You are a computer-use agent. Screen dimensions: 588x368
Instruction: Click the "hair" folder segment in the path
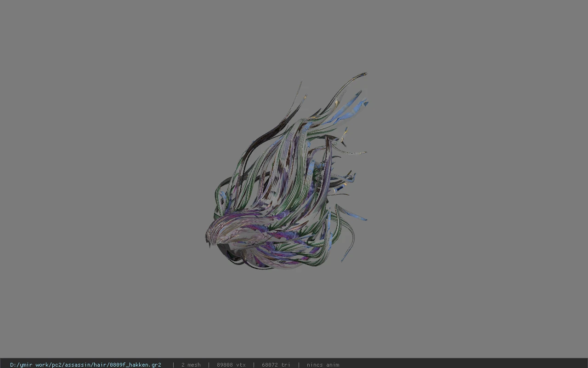[x=100, y=365]
